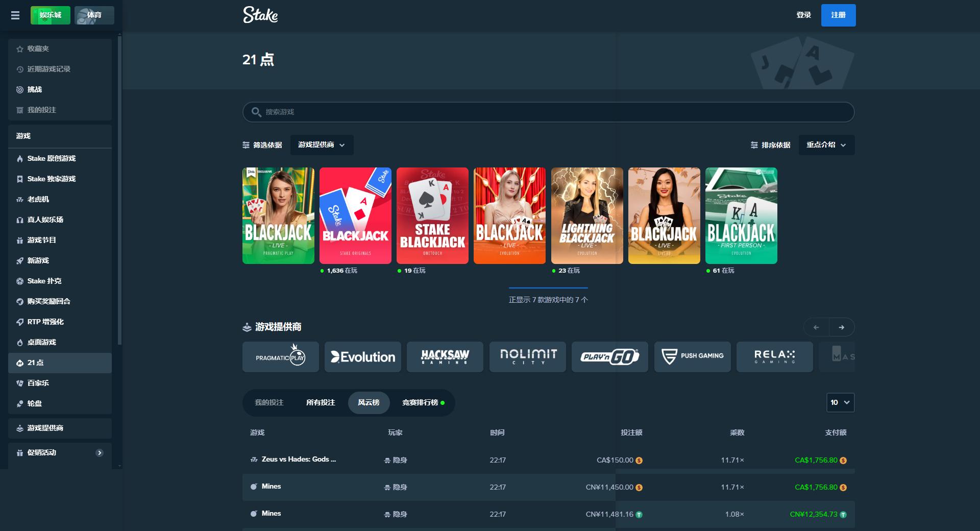980x531 pixels.
Task: Select the 风云榜 tab
Action: [x=369, y=403]
